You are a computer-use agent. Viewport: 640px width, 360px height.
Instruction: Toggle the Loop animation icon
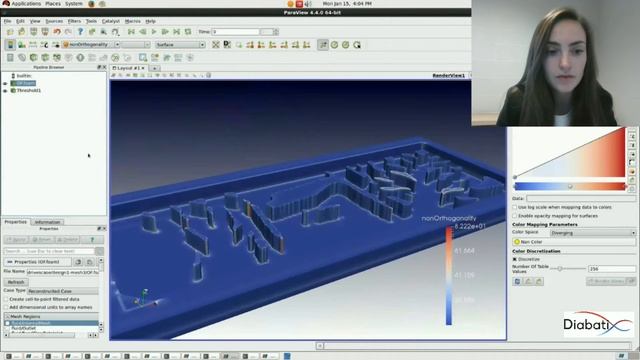pyautogui.click(x=188, y=32)
